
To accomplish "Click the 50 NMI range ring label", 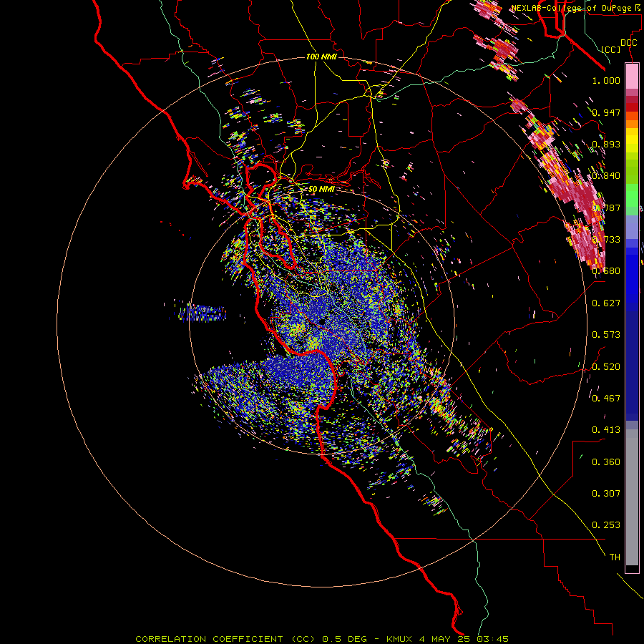I will click(321, 190).
